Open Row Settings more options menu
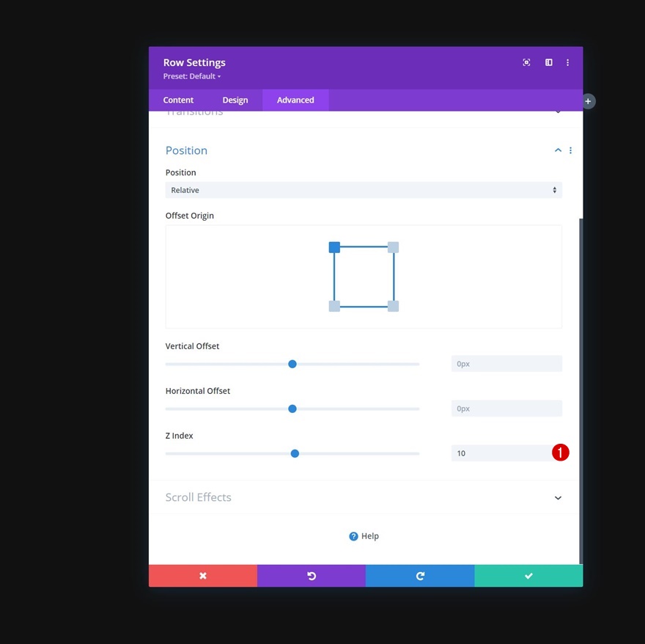The width and height of the screenshot is (645, 644). (x=567, y=62)
